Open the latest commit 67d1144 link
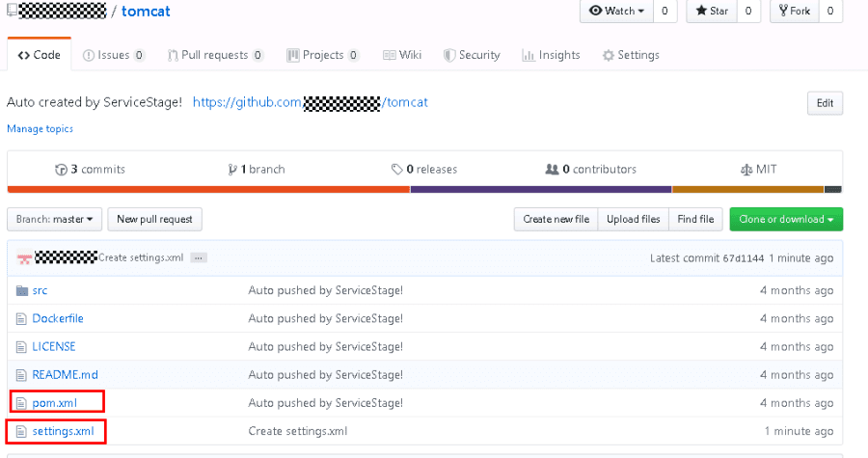The height and width of the screenshot is (458, 868). click(744, 258)
